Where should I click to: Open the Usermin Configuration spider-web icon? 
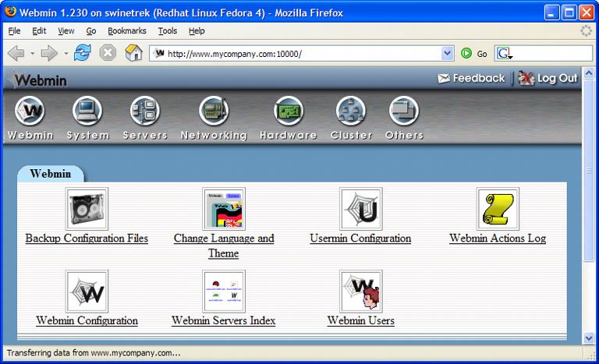(360, 209)
